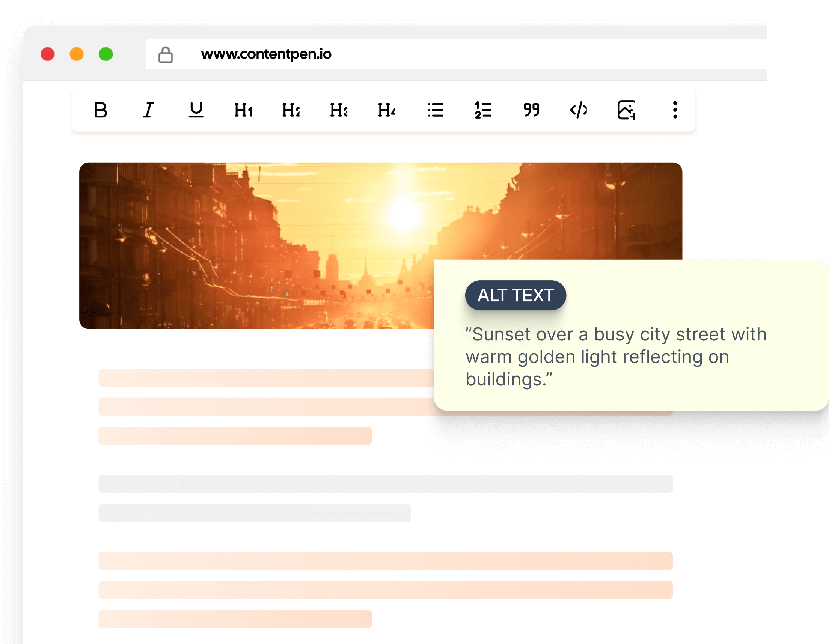Click the www.contentpen.io address bar
Viewport: 829px width, 644px height.
pyautogui.click(x=266, y=54)
